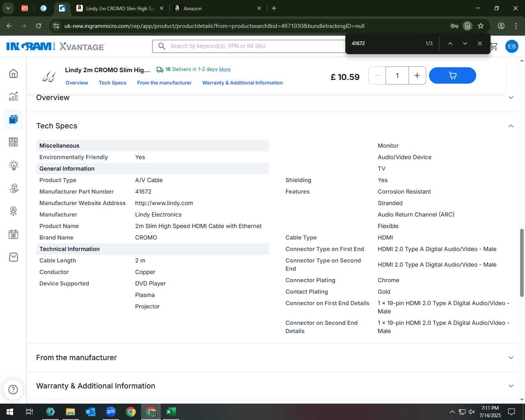Expand the Overview section
525x420 pixels.
click(511, 98)
